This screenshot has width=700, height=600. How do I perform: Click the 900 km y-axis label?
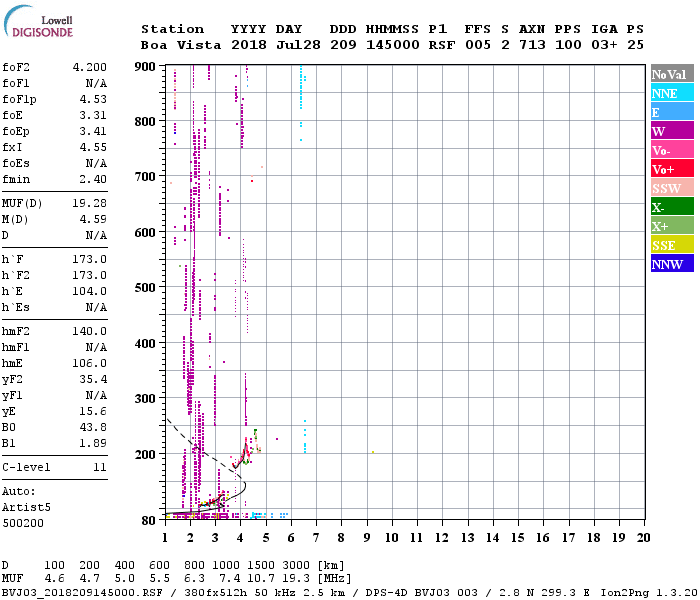(145, 67)
